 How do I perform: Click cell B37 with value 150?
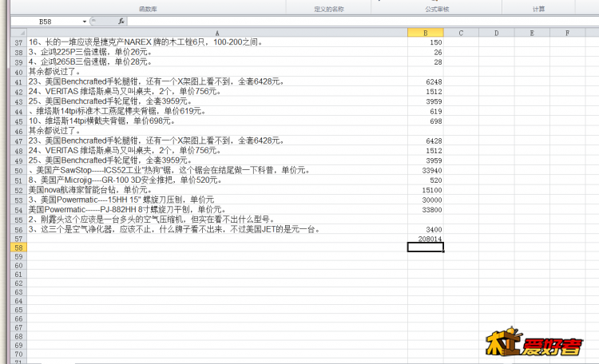point(425,42)
